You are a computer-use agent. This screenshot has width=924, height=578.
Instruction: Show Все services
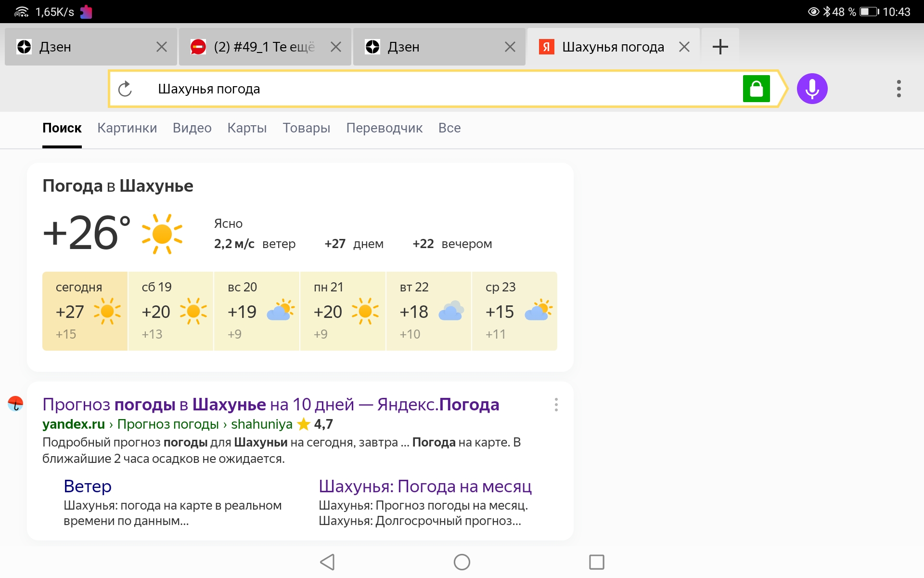click(449, 128)
